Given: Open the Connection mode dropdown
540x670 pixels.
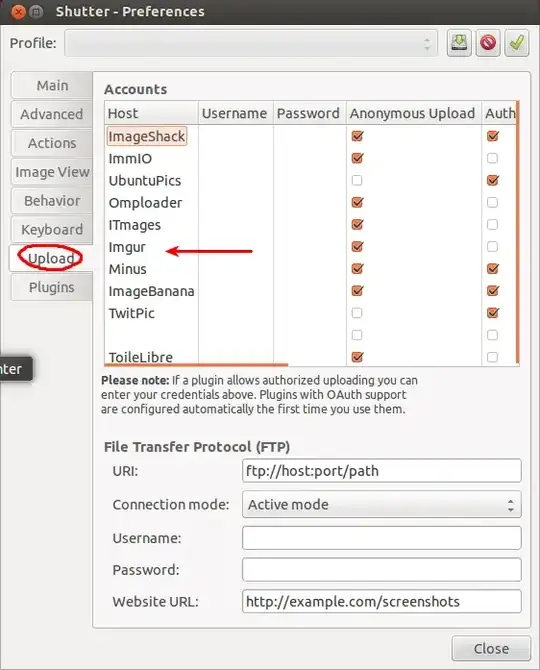Looking at the screenshot, I should click(382, 505).
